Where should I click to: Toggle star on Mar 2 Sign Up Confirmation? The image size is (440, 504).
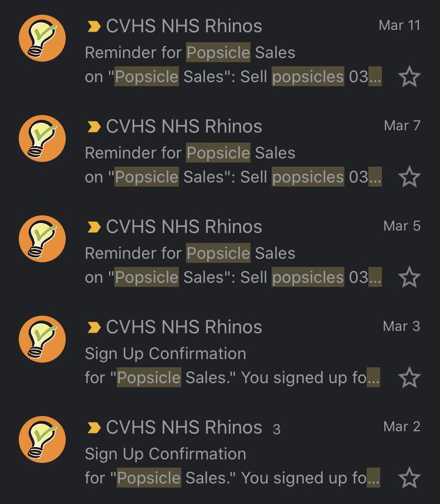(x=409, y=478)
